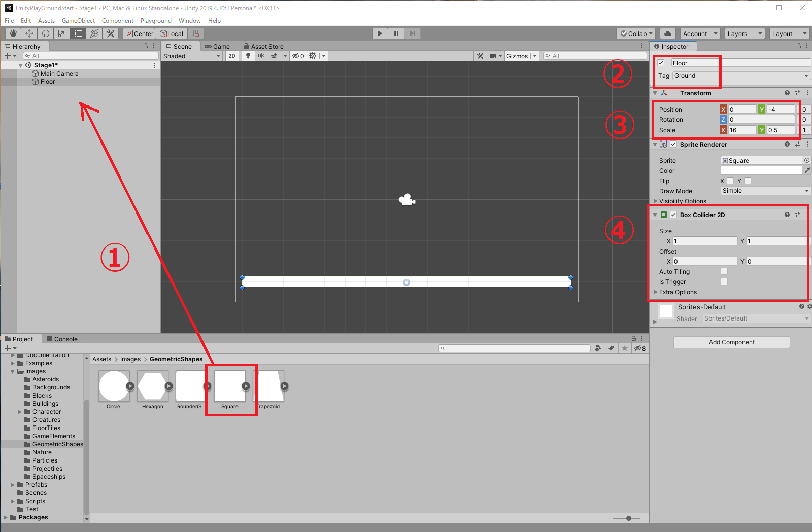Click the sprite Color swatch
Viewport: 812px width, 532px height.
[761, 170]
